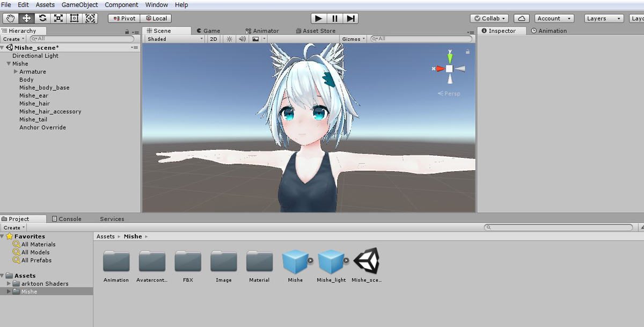Screen dimensions: 644x327
Task: Click the Unity cloud services icon
Action: point(521,18)
